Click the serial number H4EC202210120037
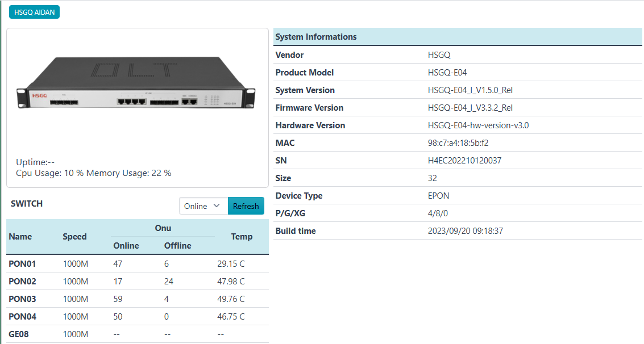644x344 pixels. coord(464,161)
